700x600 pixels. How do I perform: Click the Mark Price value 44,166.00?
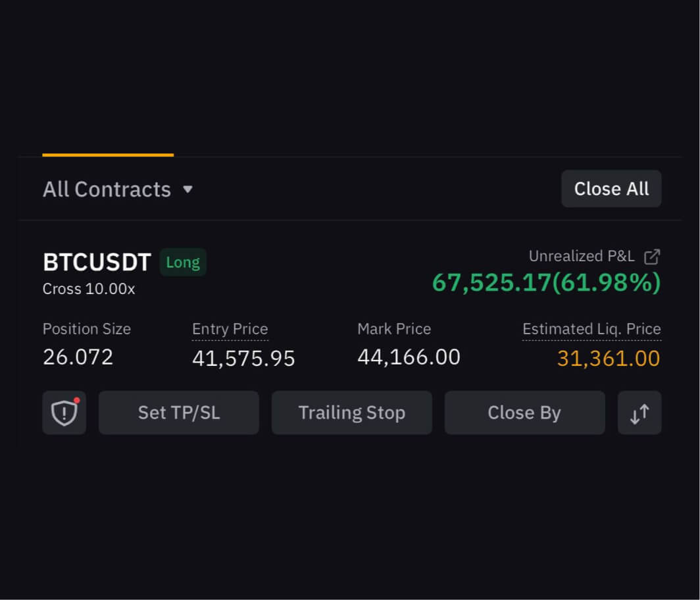coord(409,357)
